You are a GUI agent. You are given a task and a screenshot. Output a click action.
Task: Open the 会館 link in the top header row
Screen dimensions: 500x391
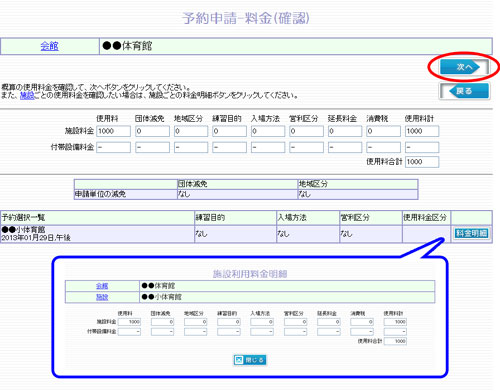49,46
